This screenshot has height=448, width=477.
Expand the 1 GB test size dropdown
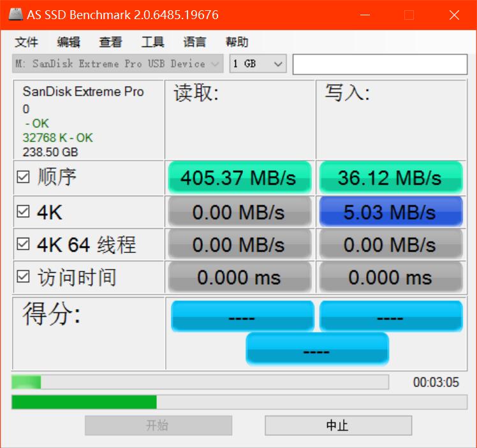coord(278,64)
